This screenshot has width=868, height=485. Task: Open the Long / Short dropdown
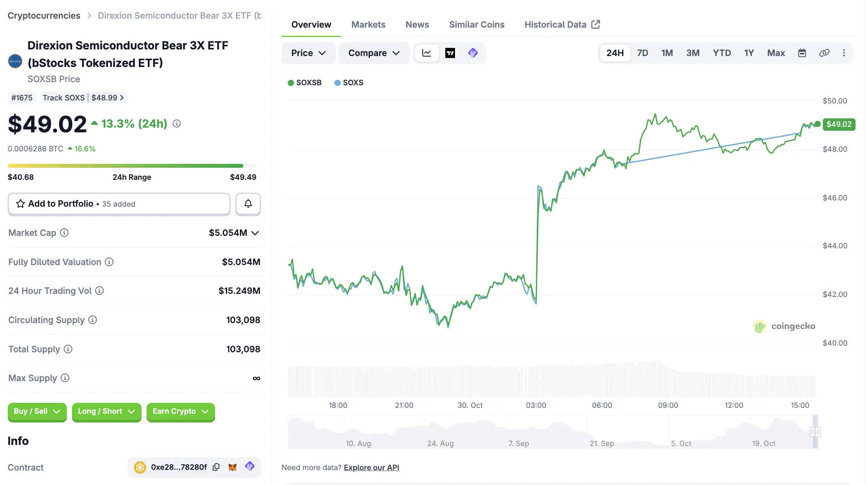(107, 412)
